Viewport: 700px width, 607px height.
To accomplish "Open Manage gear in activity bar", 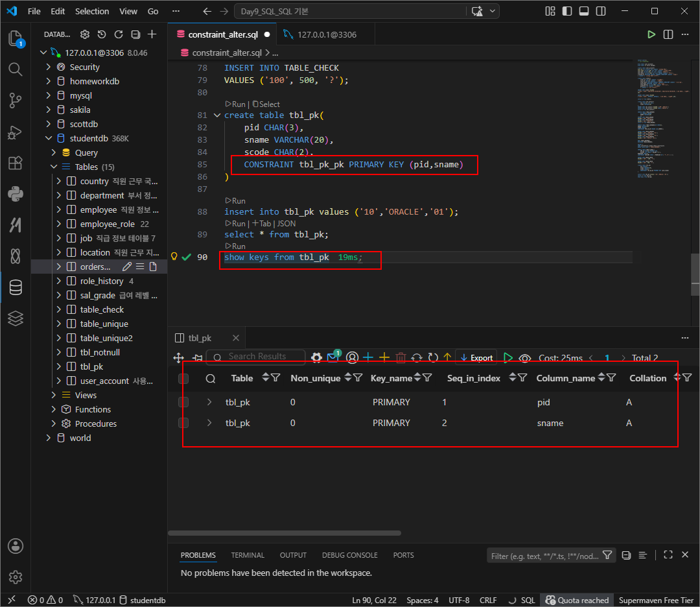I will click(x=15, y=577).
